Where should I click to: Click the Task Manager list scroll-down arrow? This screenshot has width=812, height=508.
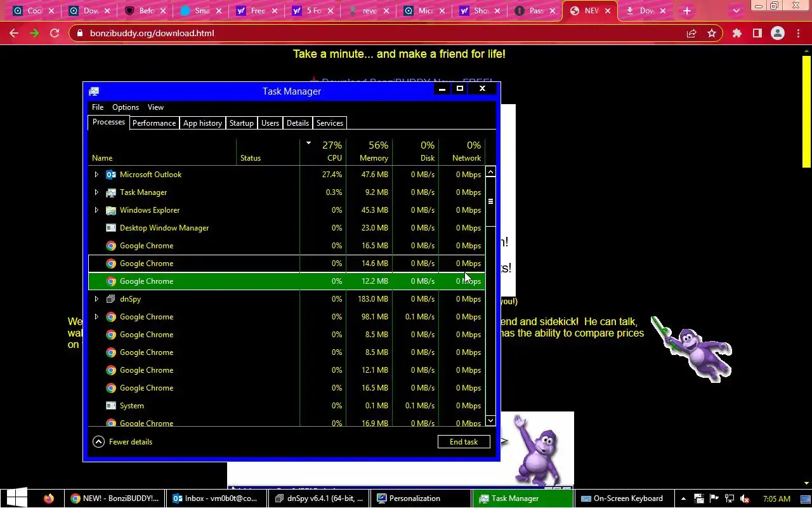490,421
